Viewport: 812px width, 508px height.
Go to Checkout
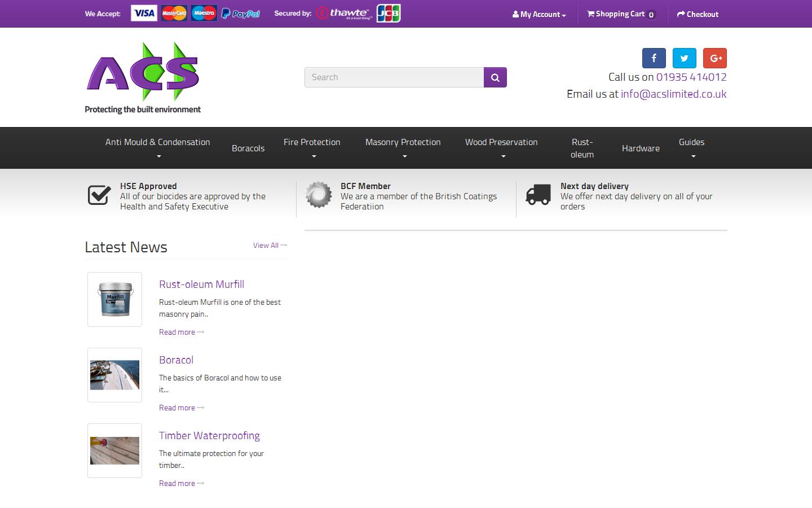pos(698,14)
